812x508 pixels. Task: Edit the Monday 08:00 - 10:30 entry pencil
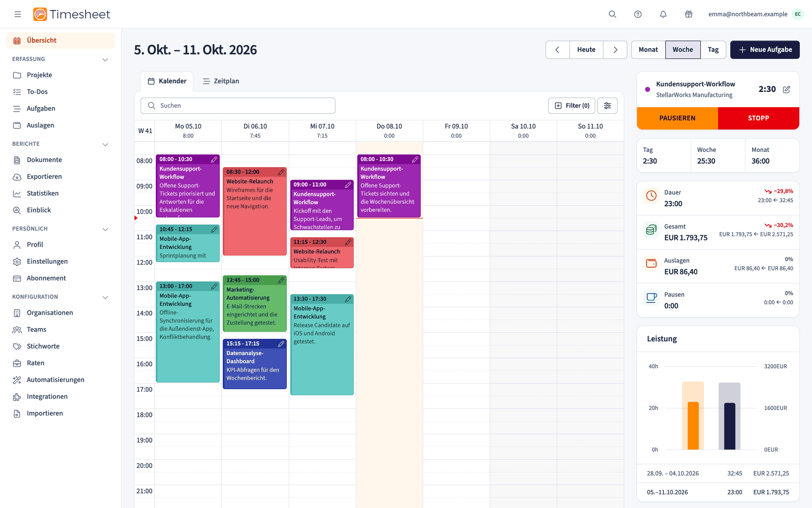click(x=214, y=160)
